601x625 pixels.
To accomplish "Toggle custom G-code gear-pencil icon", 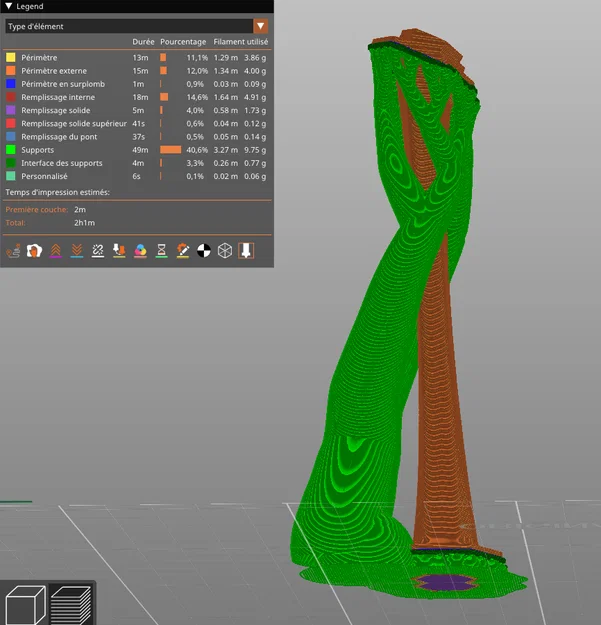I will pyautogui.click(x=183, y=251).
